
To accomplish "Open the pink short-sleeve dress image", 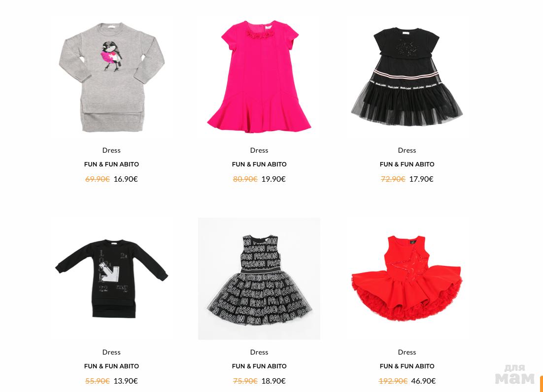I will coord(259,77).
